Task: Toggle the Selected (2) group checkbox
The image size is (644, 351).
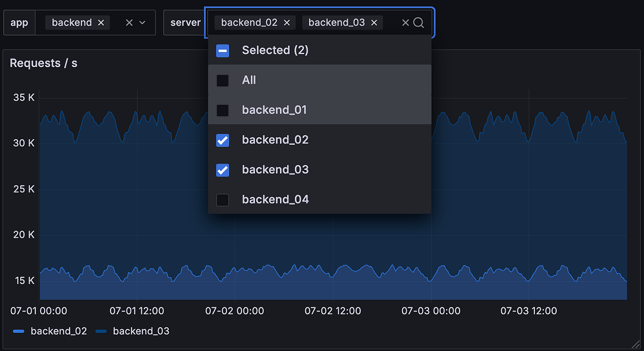Action: click(x=223, y=50)
